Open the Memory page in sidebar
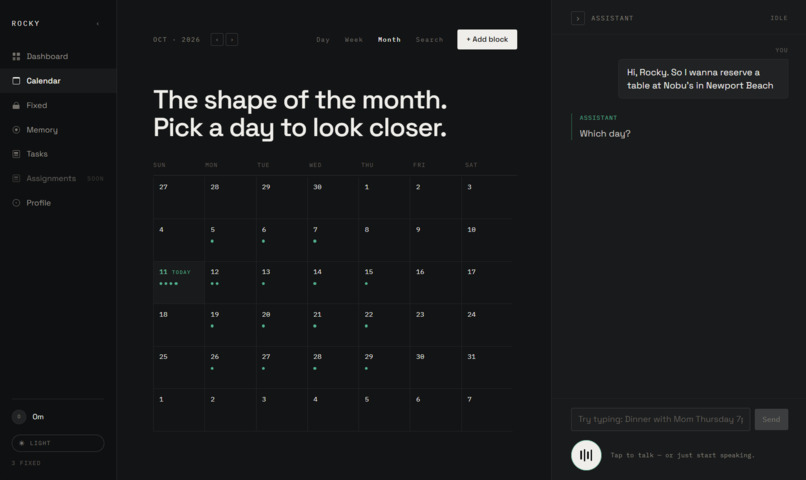 [58, 130]
